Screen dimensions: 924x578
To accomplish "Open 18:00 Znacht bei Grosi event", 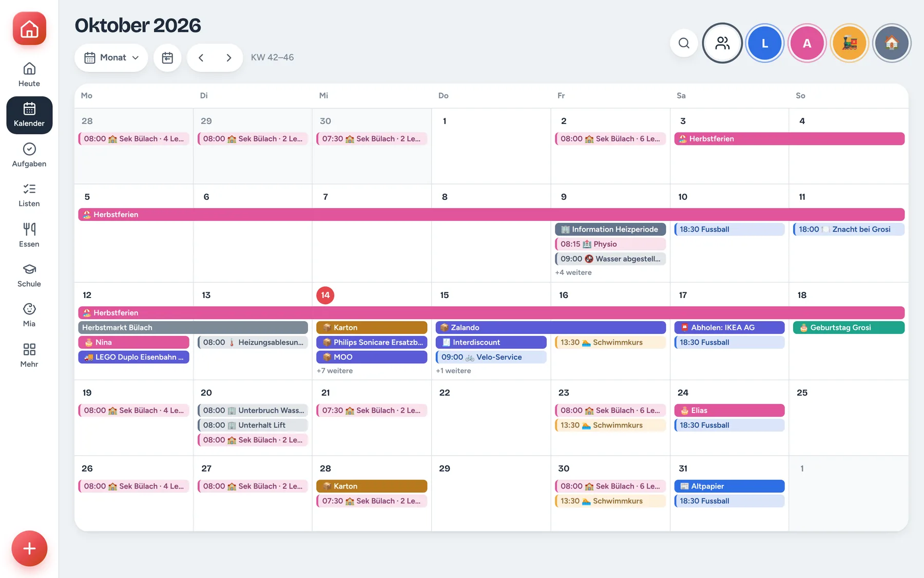I will pos(849,229).
